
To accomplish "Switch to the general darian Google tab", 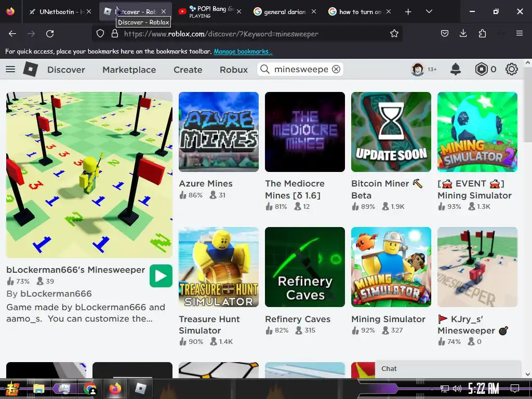I will tap(284, 12).
